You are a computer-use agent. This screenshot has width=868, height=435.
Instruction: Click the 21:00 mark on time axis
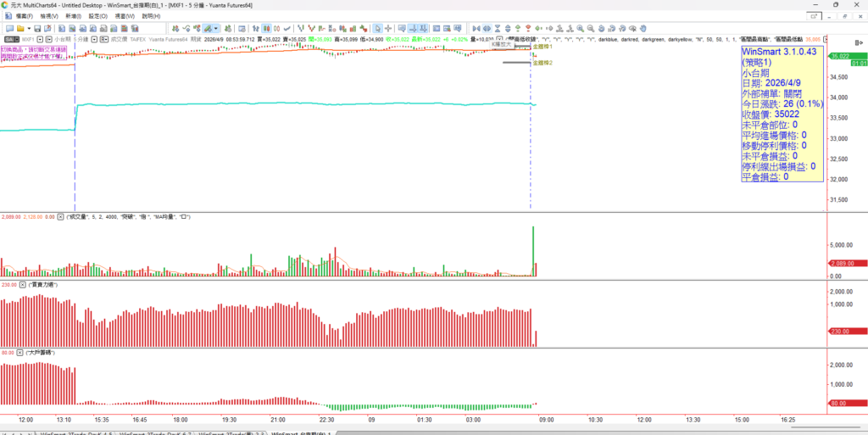click(x=278, y=419)
